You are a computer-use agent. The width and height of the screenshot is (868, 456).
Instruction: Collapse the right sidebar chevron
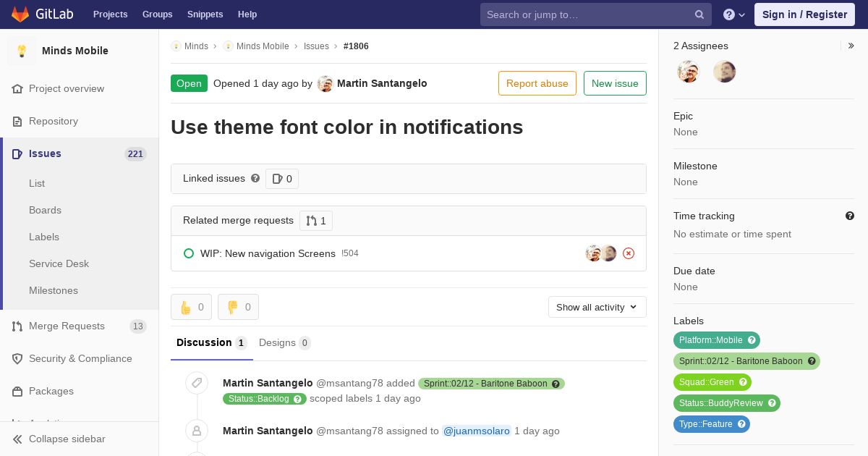(851, 46)
